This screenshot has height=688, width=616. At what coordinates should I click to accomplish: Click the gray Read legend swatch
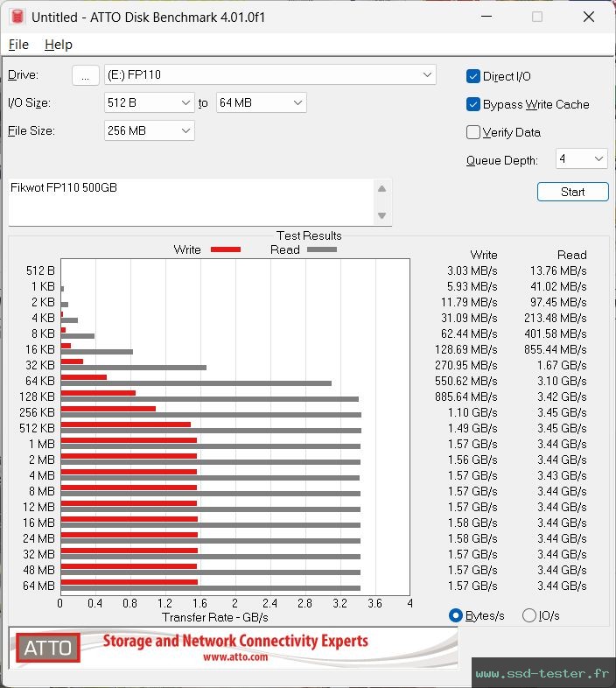(x=322, y=249)
